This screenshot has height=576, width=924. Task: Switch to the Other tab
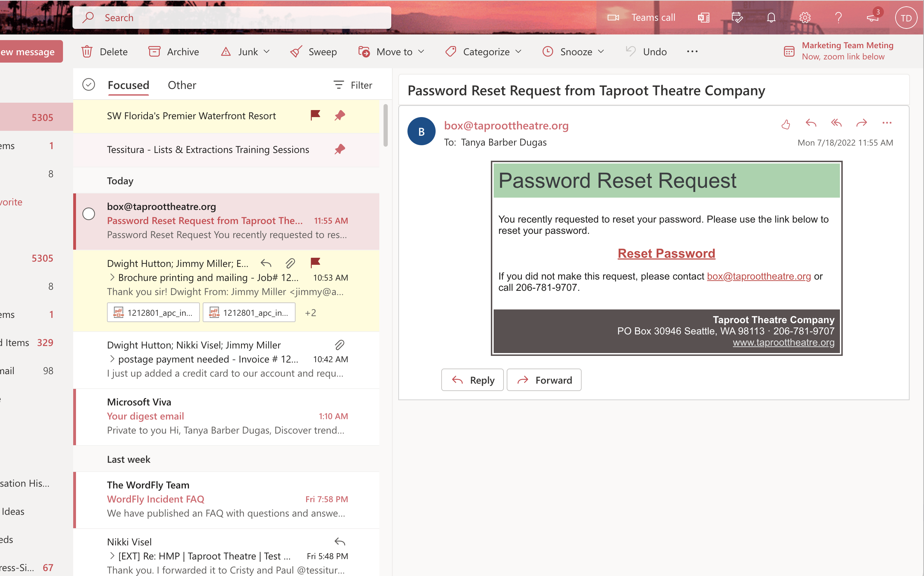click(182, 85)
